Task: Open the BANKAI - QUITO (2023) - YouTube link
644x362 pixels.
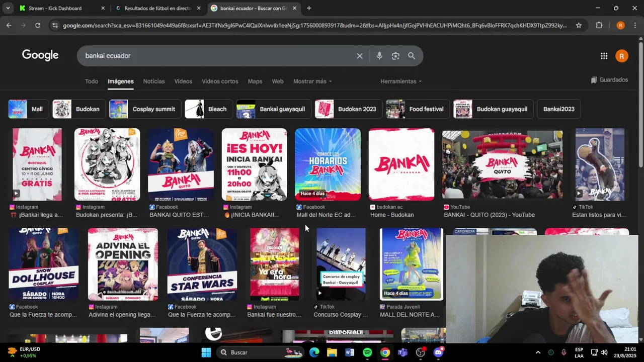Action: [x=489, y=215]
